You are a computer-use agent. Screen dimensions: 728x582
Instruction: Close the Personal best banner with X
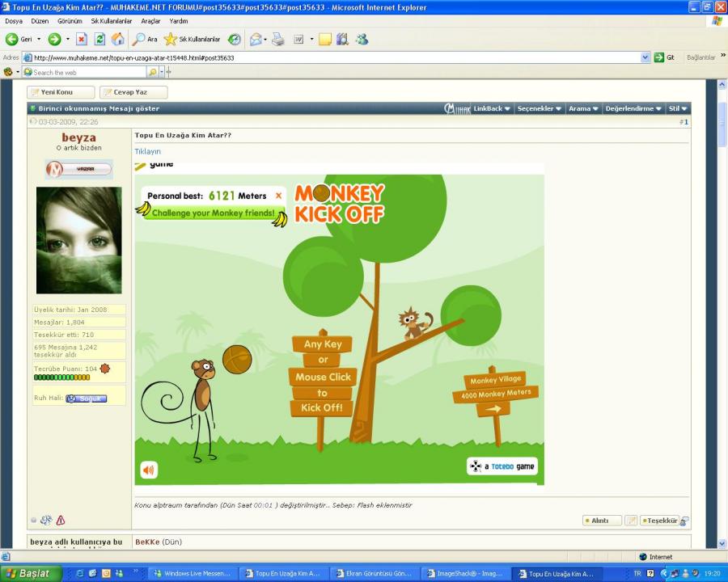pyautogui.click(x=278, y=196)
